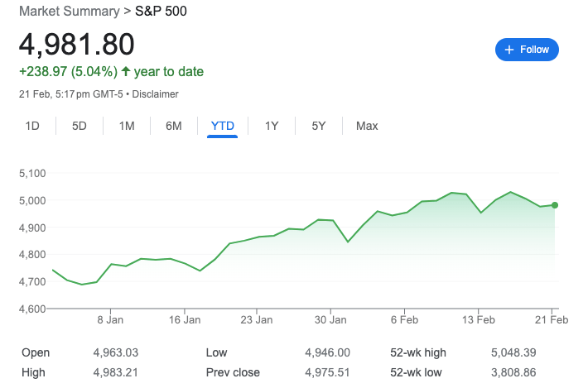The height and width of the screenshot is (388, 588).
Task: Click the Prev close value 4,975.51
Action: 327,372
